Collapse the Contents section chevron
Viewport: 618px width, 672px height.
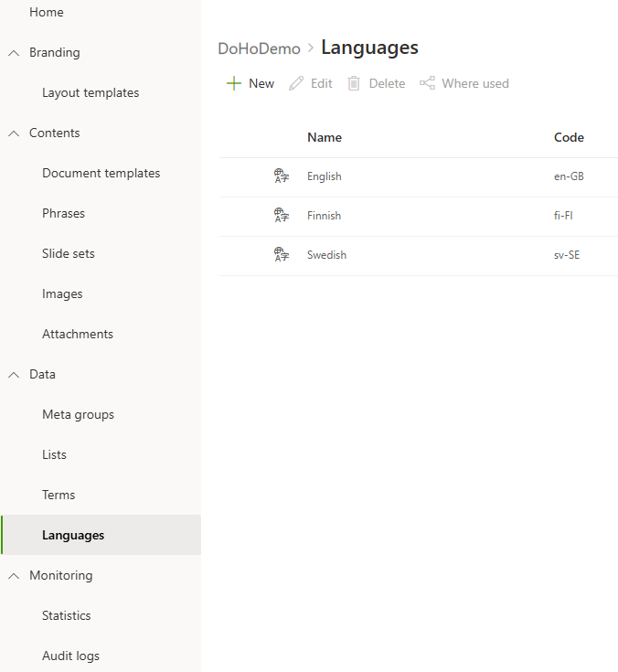[14, 133]
